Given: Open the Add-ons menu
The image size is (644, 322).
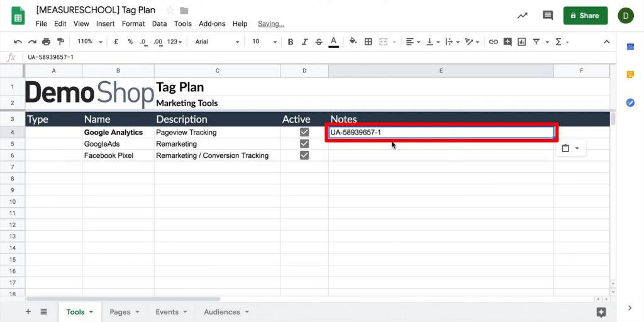Looking at the screenshot, I should coord(212,24).
